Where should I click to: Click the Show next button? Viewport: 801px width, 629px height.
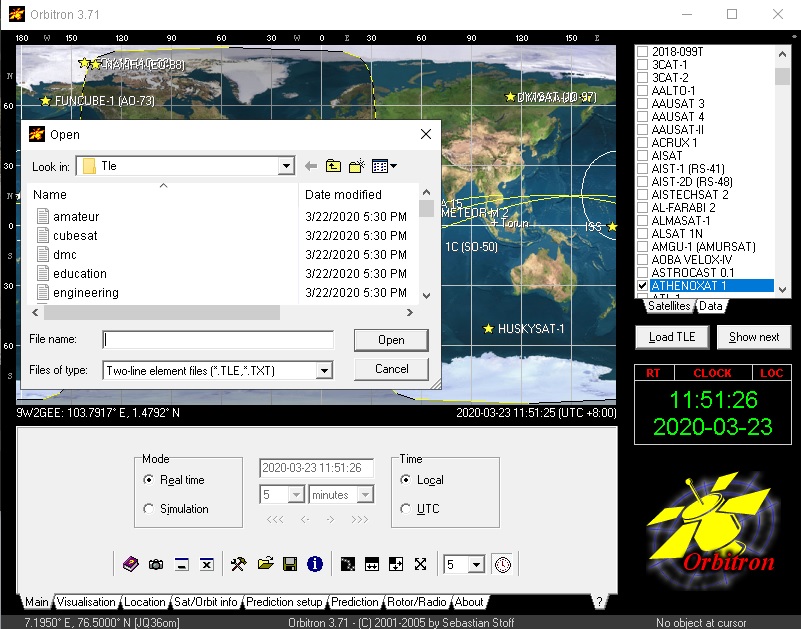(x=753, y=337)
